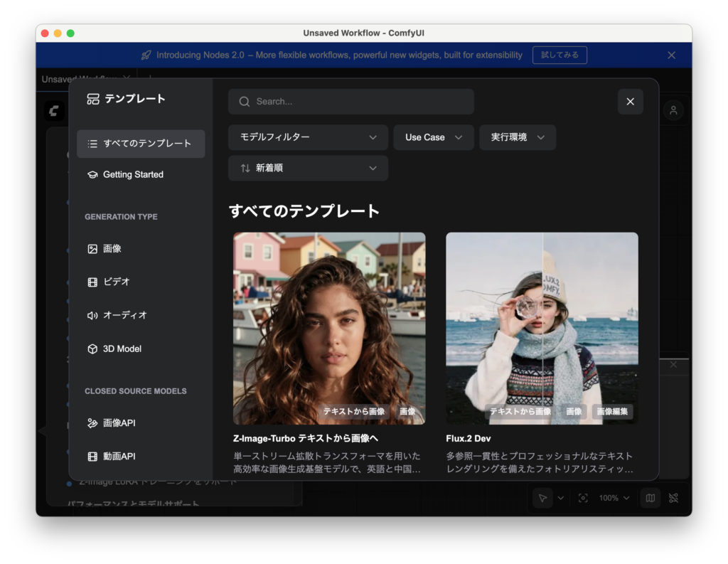Viewport: 728px width, 564px height.
Task: Expand the モデルフィルター dropdown
Action: 308,137
